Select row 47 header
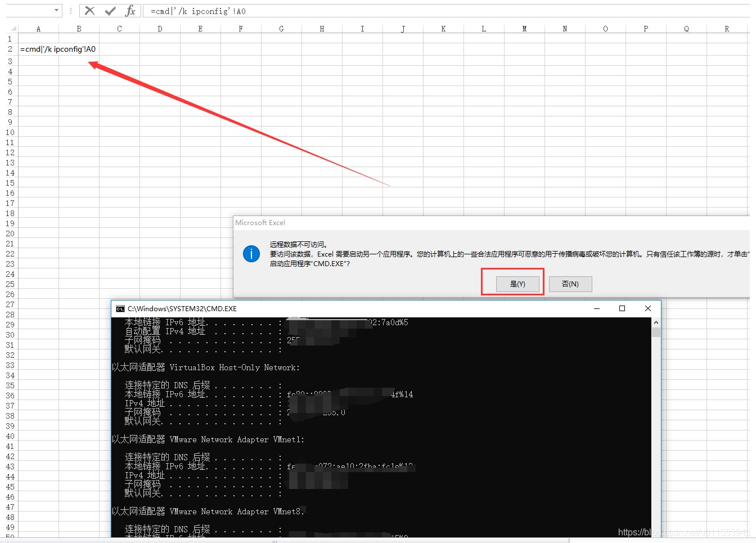 10,507
